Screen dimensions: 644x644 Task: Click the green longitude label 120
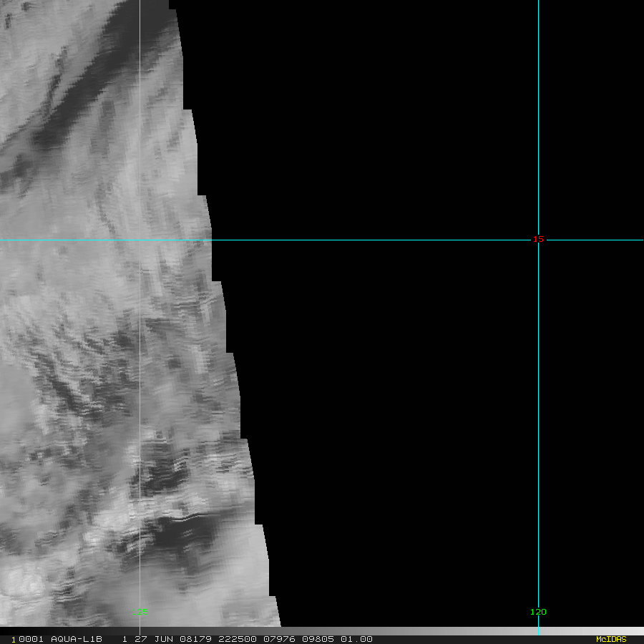[x=538, y=612]
